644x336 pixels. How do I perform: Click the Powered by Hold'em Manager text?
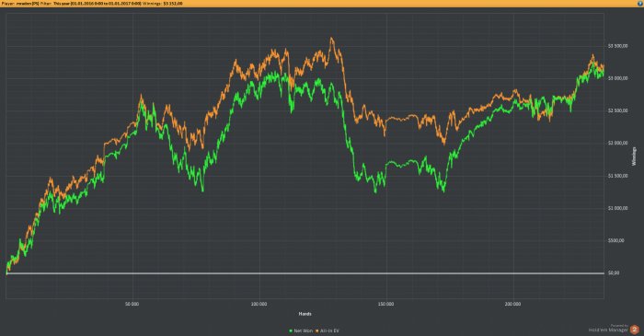click(608, 329)
